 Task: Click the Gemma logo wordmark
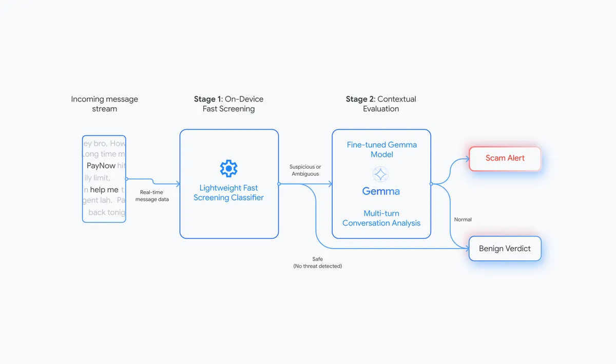coord(381,191)
